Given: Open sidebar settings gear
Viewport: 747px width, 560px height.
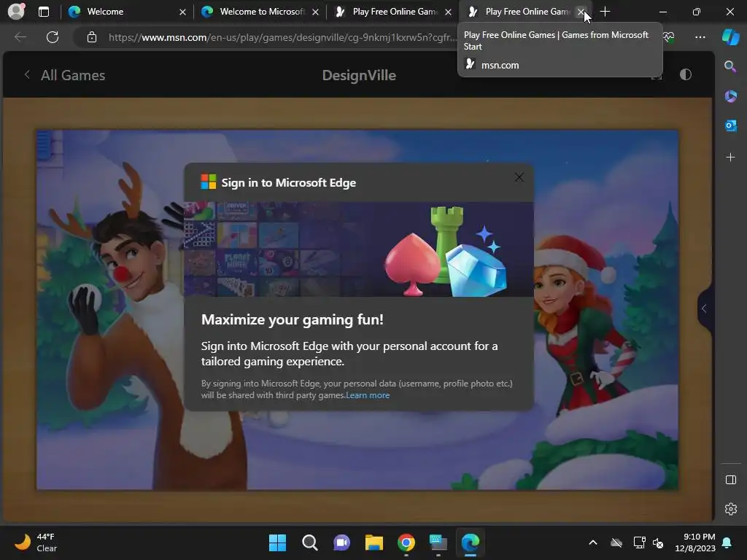Looking at the screenshot, I should (x=730, y=509).
